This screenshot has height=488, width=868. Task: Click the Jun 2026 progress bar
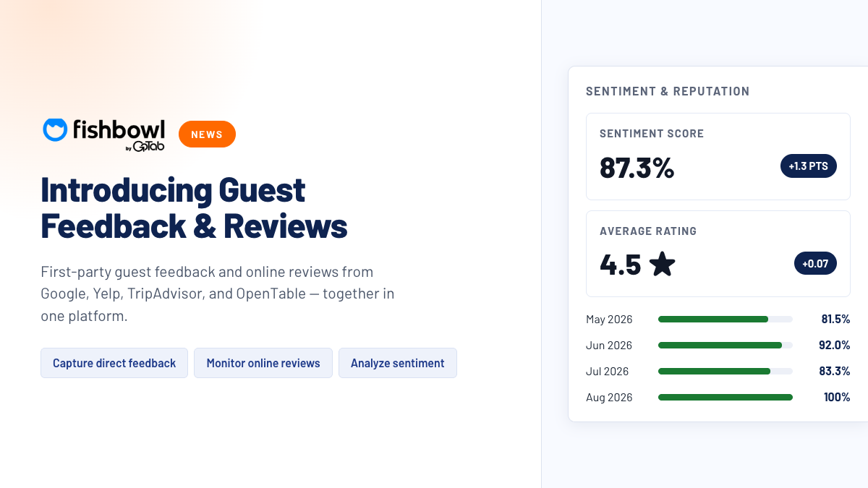pos(726,345)
